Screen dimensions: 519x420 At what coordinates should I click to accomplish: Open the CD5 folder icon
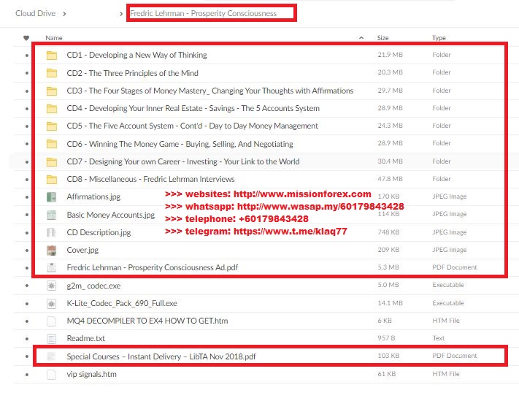click(52, 126)
